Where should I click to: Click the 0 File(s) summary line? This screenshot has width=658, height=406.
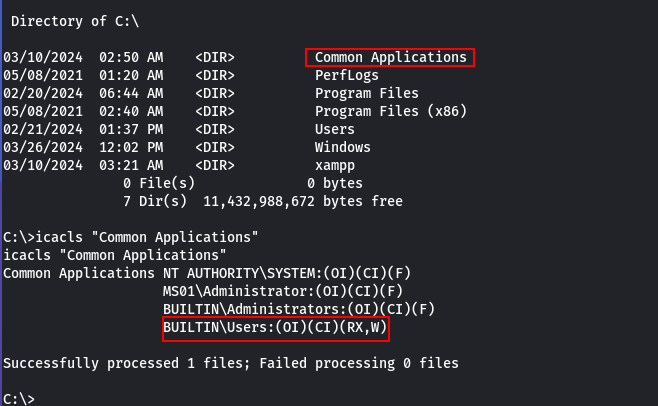(x=243, y=183)
